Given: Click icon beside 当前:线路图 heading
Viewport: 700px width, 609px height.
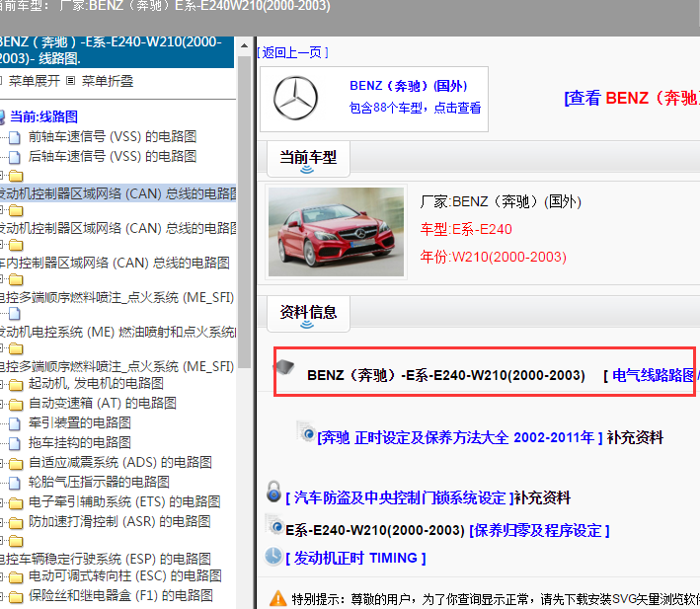Looking at the screenshot, I should [x=2, y=117].
